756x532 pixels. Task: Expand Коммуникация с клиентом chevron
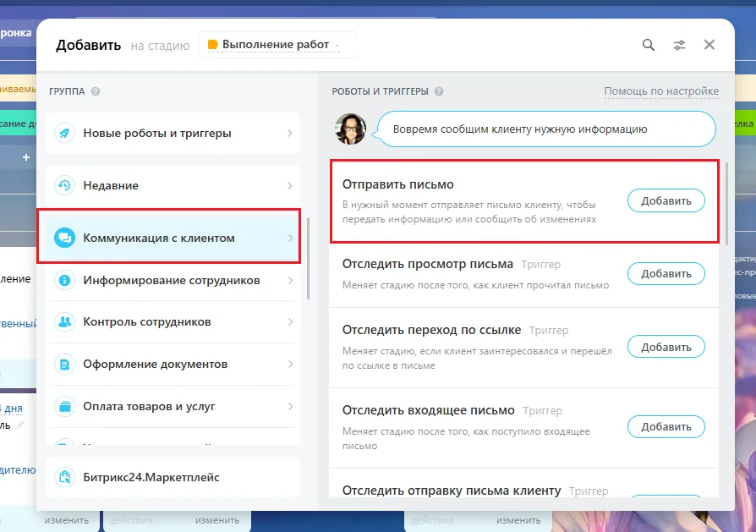pyautogui.click(x=290, y=238)
